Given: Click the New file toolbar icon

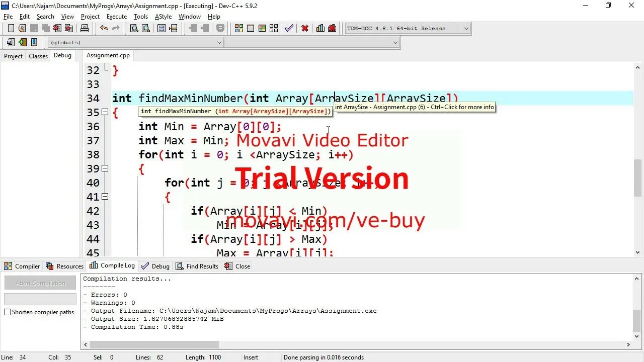Looking at the screenshot, I should click(x=11, y=28).
